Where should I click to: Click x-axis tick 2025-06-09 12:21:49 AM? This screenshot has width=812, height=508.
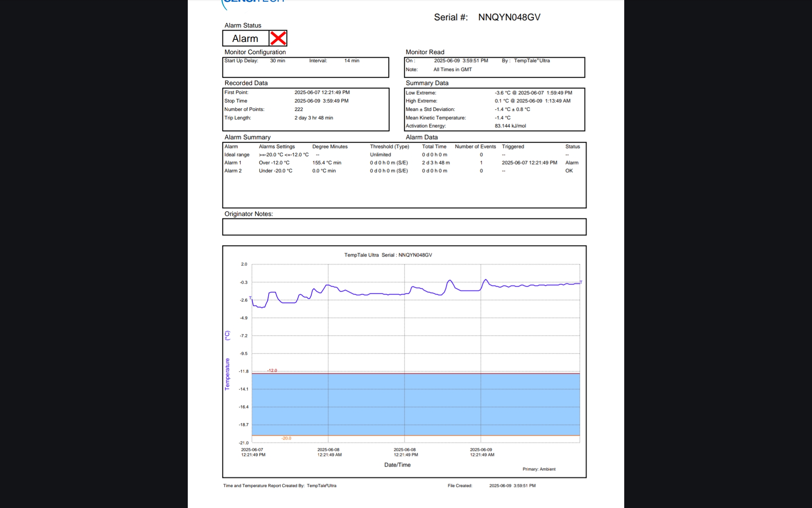click(482, 452)
